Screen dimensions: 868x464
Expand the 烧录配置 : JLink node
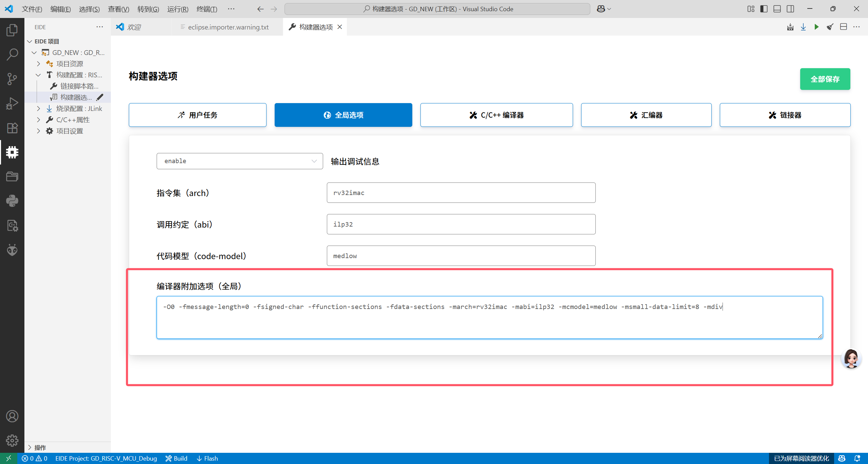(39, 109)
